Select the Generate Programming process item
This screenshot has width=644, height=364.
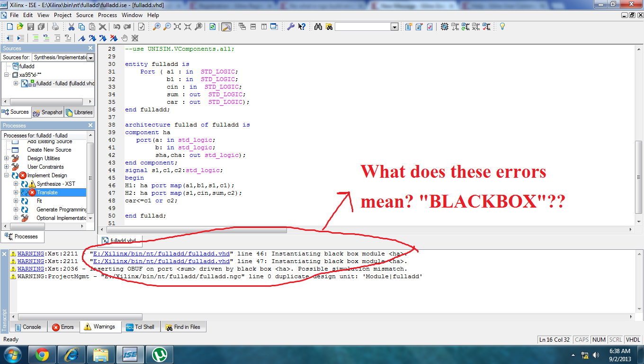click(x=62, y=209)
